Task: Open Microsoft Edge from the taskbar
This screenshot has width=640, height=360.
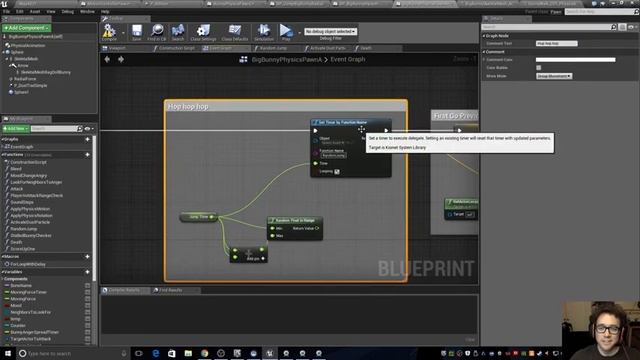Action: click(156, 353)
